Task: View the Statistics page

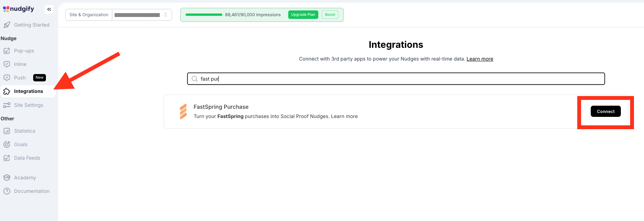Action: point(25,131)
